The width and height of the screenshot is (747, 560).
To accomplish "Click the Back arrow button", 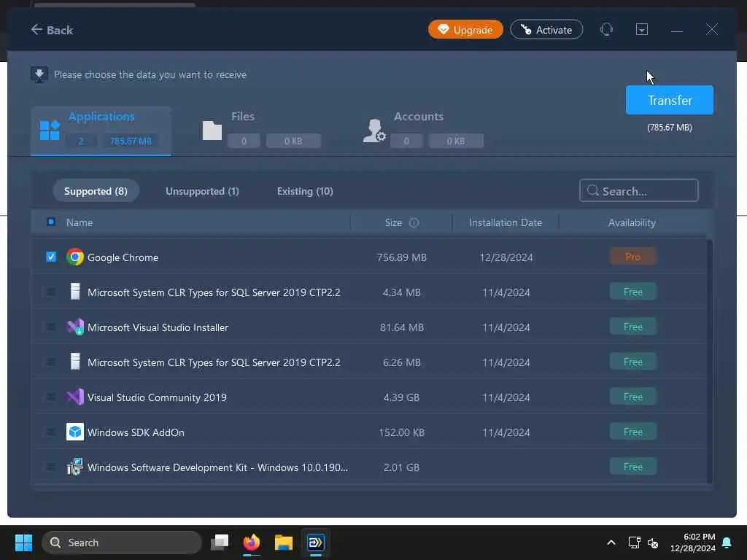I will (52, 30).
